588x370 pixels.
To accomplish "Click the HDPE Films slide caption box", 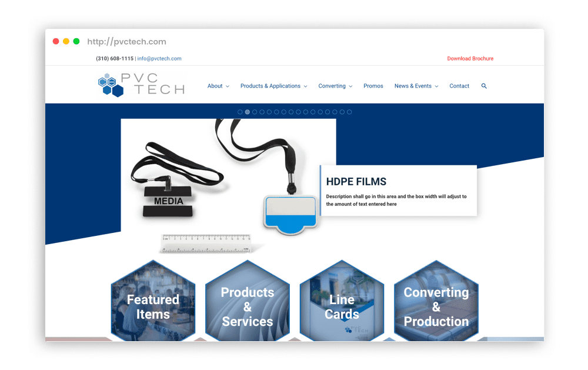I will [399, 191].
